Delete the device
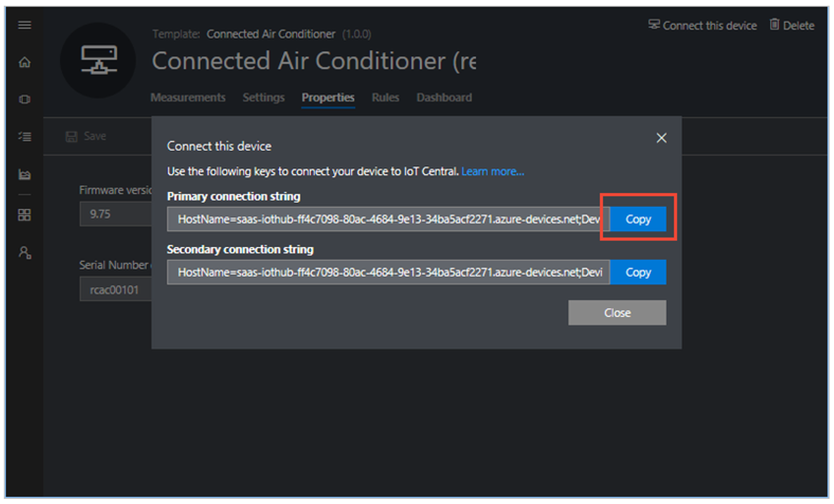834x504 pixels. [x=792, y=25]
